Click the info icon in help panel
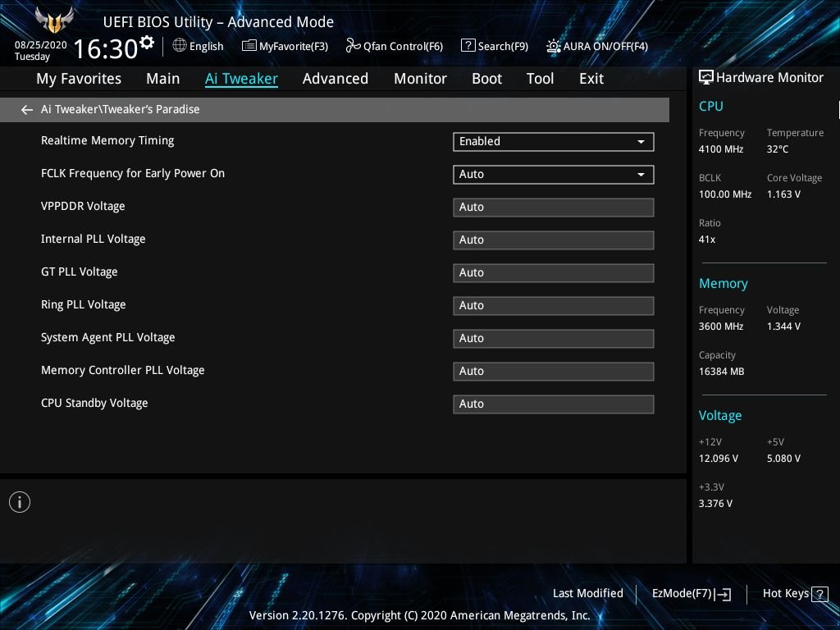The image size is (840, 630). point(20,502)
